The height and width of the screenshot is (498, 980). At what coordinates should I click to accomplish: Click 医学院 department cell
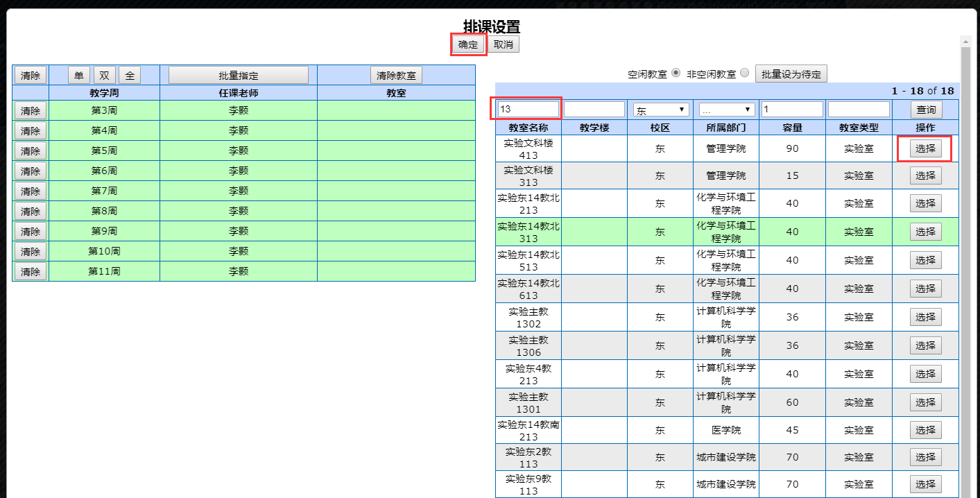pyautogui.click(x=726, y=430)
